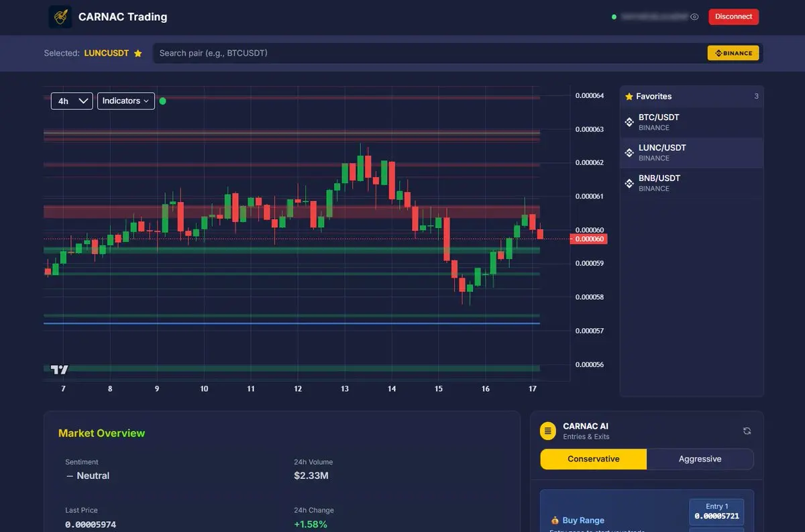Click the 0.000064 price axis label
This screenshot has width=805, height=532.
590,96
